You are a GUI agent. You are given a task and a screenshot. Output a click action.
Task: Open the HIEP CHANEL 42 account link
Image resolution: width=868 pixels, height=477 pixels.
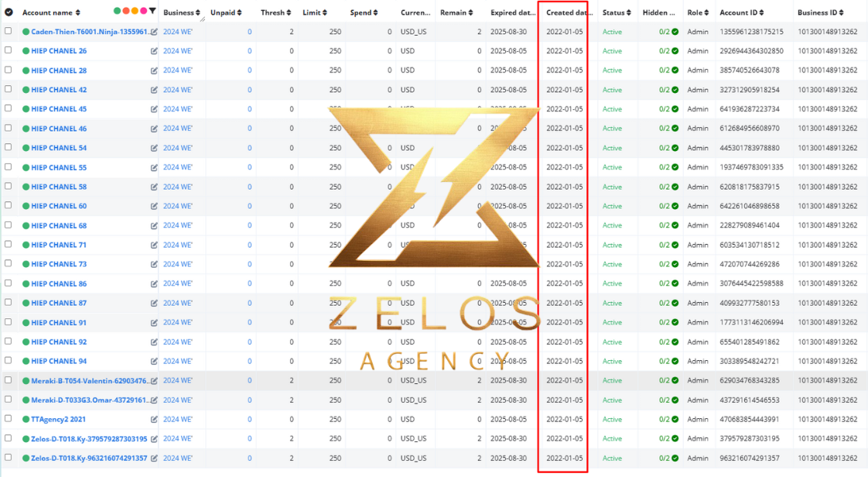[x=59, y=90]
